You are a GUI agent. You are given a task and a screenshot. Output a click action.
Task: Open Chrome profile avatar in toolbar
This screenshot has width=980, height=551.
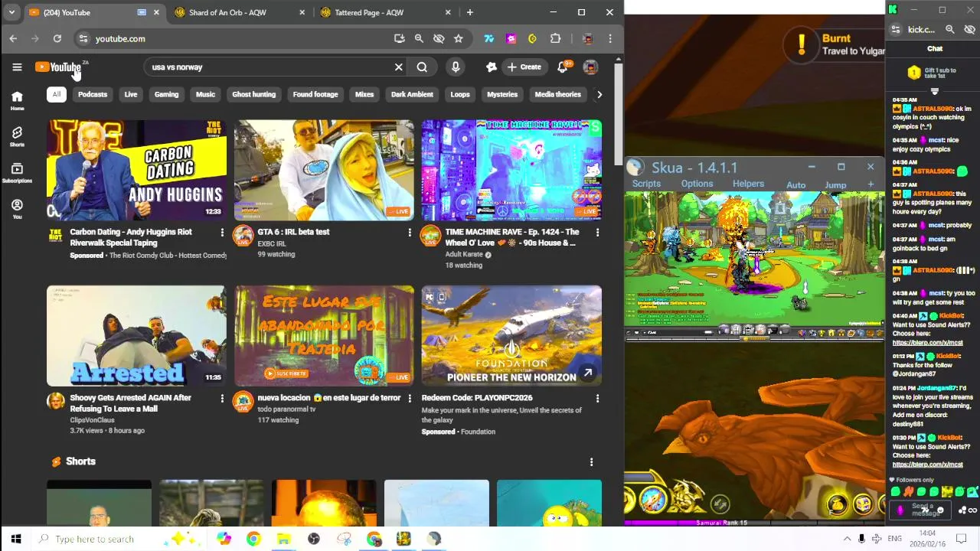[587, 38]
